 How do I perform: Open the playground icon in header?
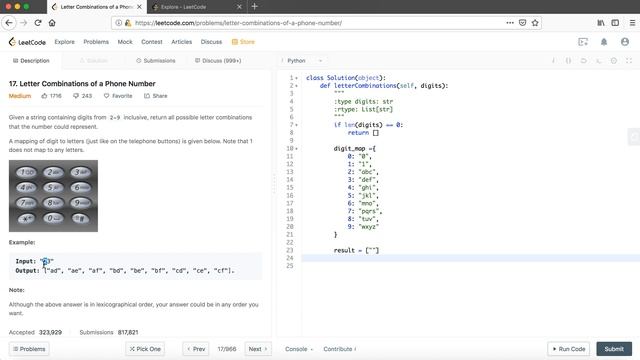583,42
